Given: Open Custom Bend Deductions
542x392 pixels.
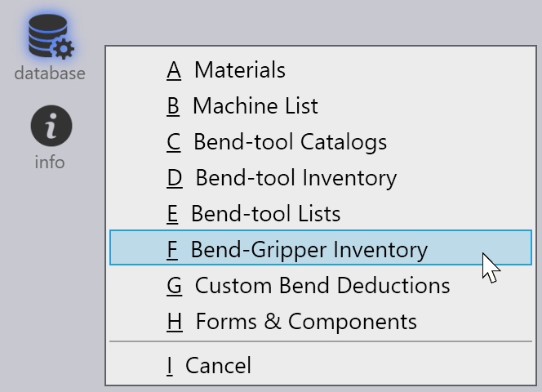Looking at the screenshot, I should click(x=322, y=286).
